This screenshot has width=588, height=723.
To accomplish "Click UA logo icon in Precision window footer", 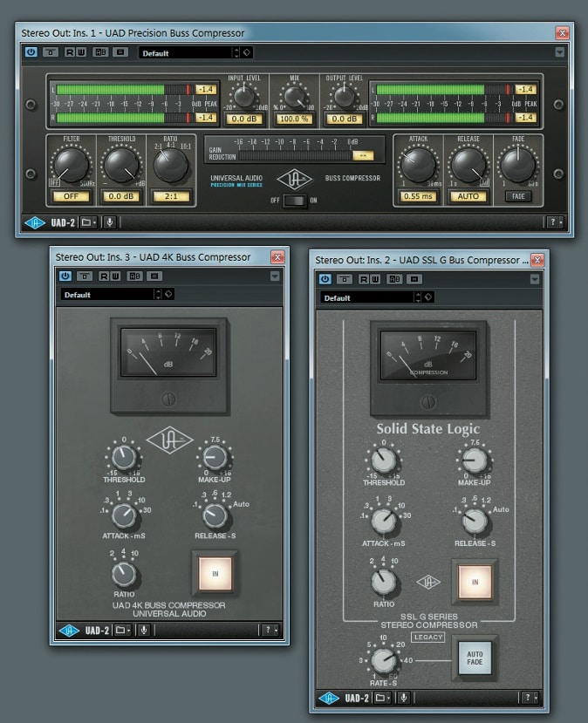I will coord(35,222).
